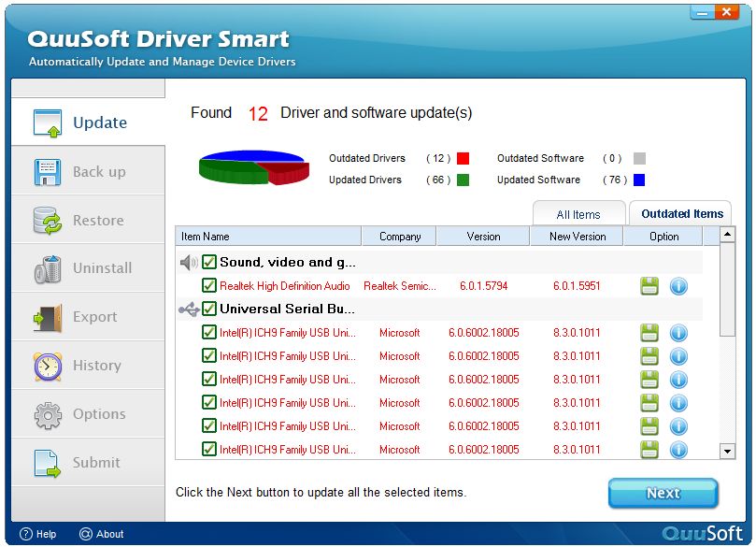Click new version value 6.0.1.5951
Viewport: 756px width, 547px height.
pyautogui.click(x=577, y=286)
